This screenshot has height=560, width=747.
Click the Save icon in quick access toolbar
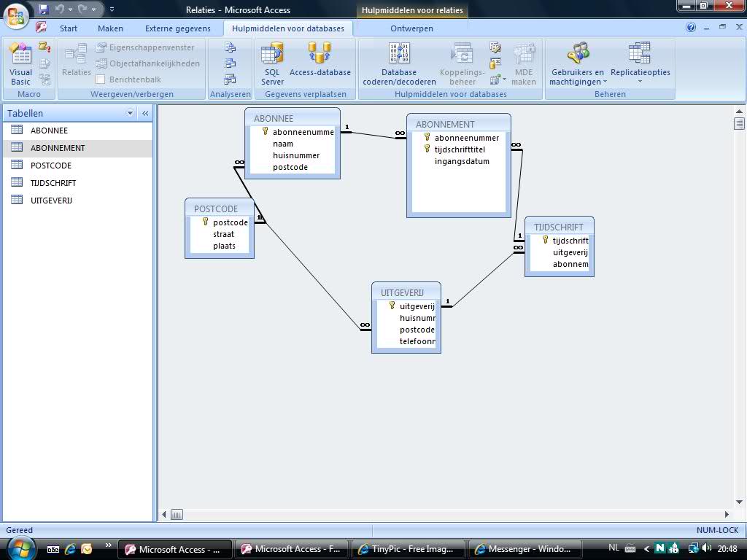[x=44, y=9]
